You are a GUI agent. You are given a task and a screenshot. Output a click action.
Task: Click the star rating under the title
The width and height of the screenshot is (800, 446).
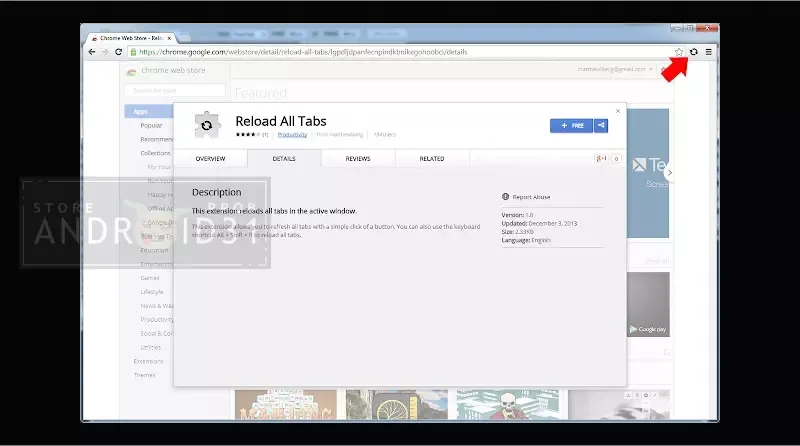click(x=248, y=135)
